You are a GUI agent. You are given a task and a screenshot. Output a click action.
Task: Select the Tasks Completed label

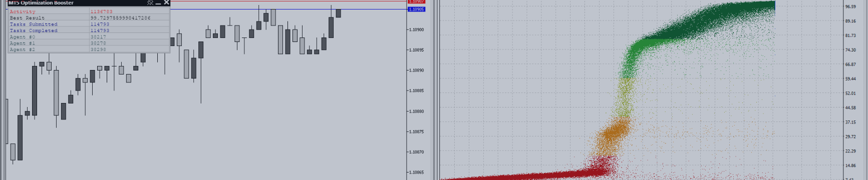pyautogui.click(x=34, y=30)
